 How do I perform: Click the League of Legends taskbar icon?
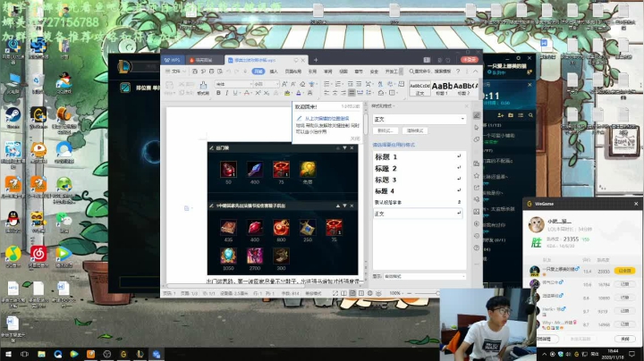(140, 354)
